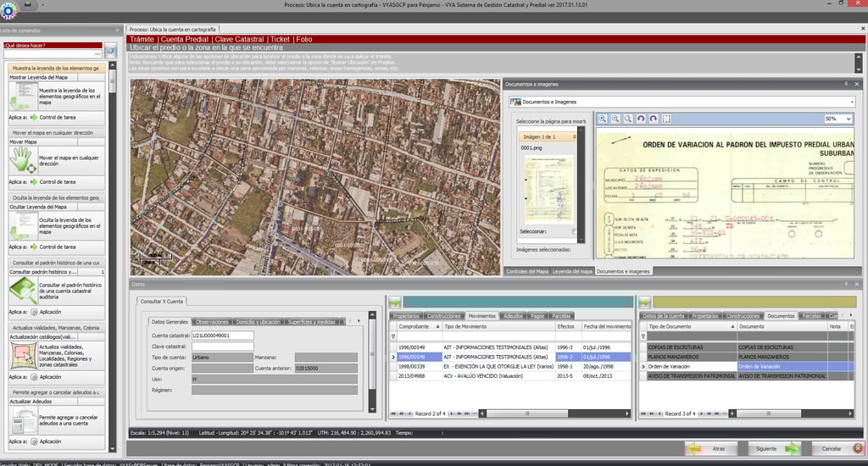Open the Domicilio y ubicación tab

[x=258, y=322]
